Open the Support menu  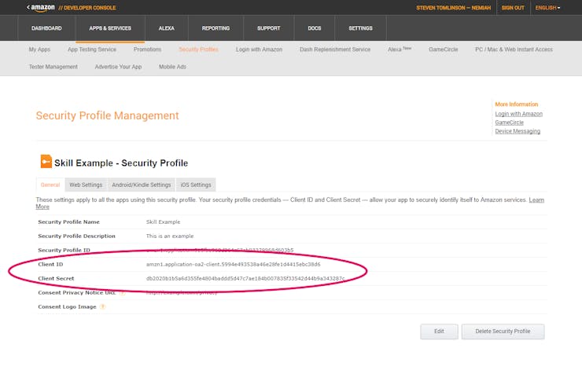(269, 28)
